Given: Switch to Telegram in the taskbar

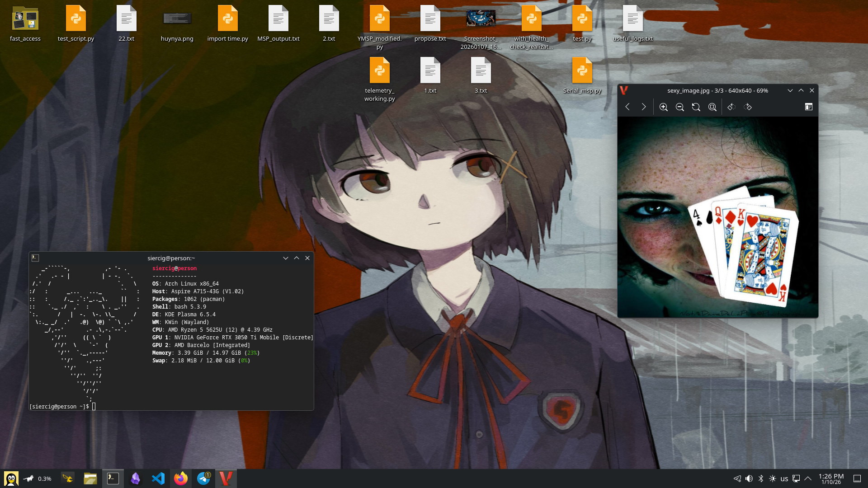Looking at the screenshot, I should (203, 479).
